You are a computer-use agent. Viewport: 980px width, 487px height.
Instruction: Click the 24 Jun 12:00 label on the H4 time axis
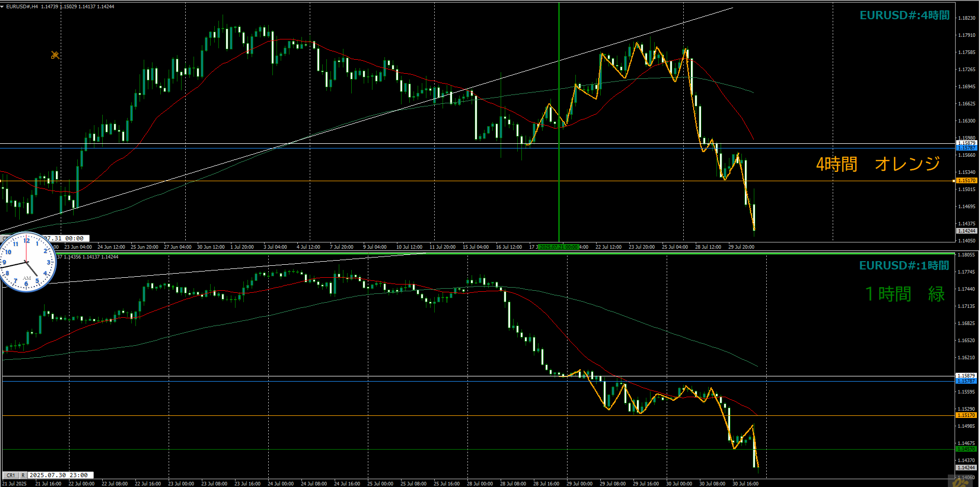tap(111, 247)
